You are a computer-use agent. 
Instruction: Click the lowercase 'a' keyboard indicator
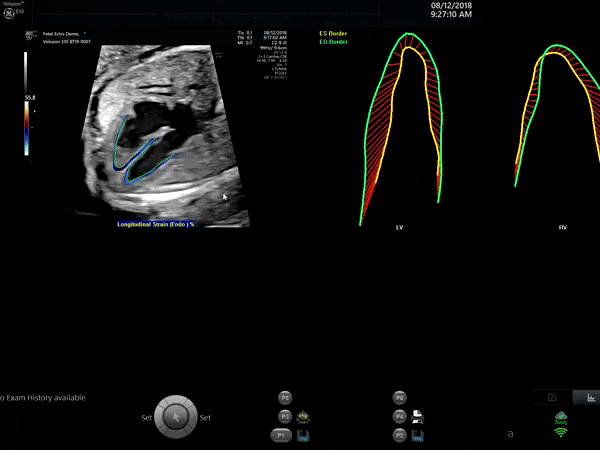coord(510,434)
